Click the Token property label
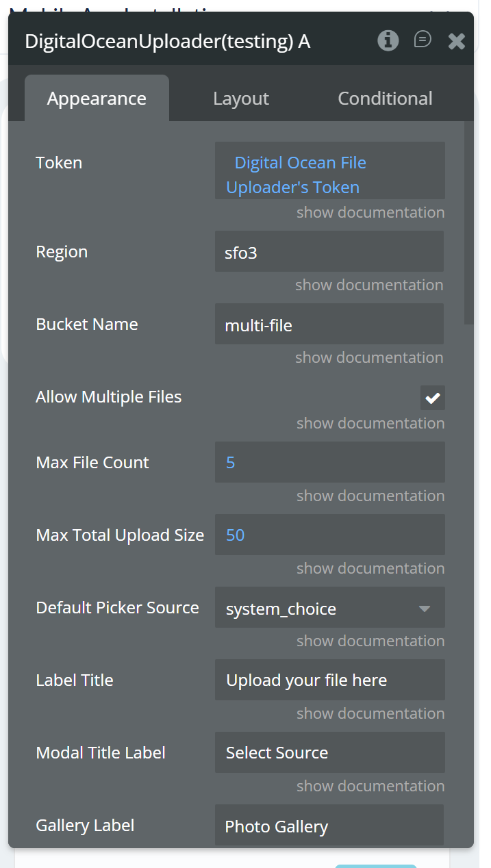The height and width of the screenshot is (868, 491). pyautogui.click(x=59, y=163)
